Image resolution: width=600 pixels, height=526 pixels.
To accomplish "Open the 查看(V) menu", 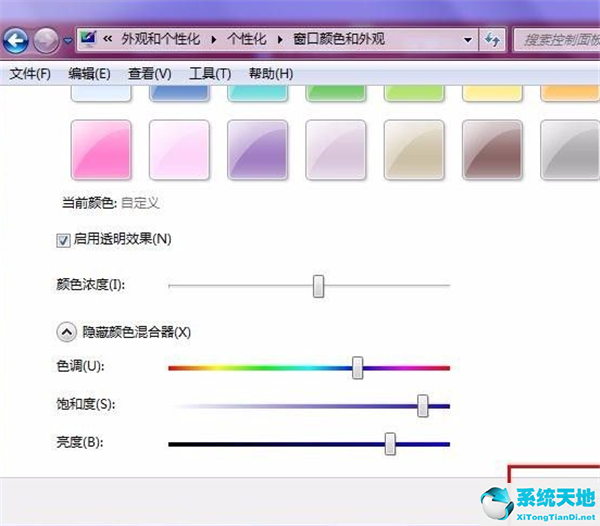I will (150, 73).
